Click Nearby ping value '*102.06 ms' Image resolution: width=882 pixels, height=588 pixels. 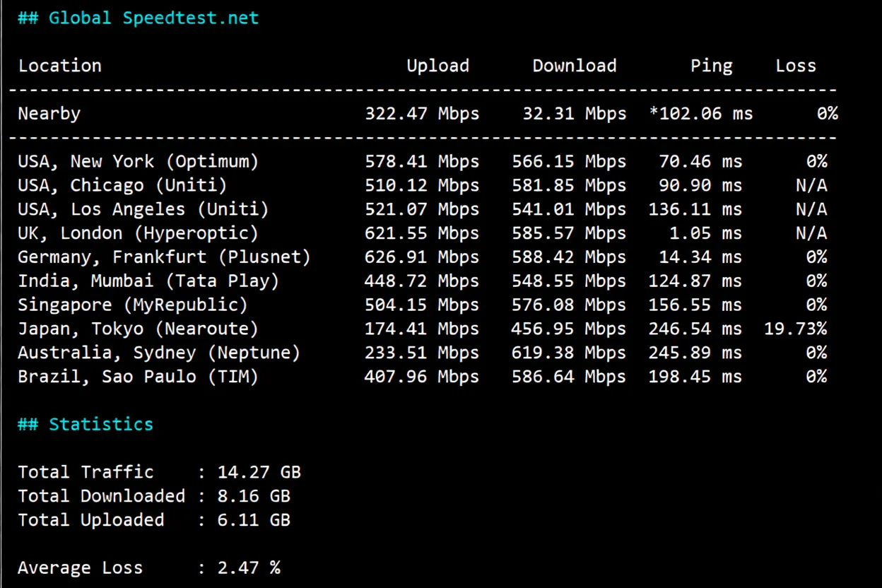pos(701,114)
